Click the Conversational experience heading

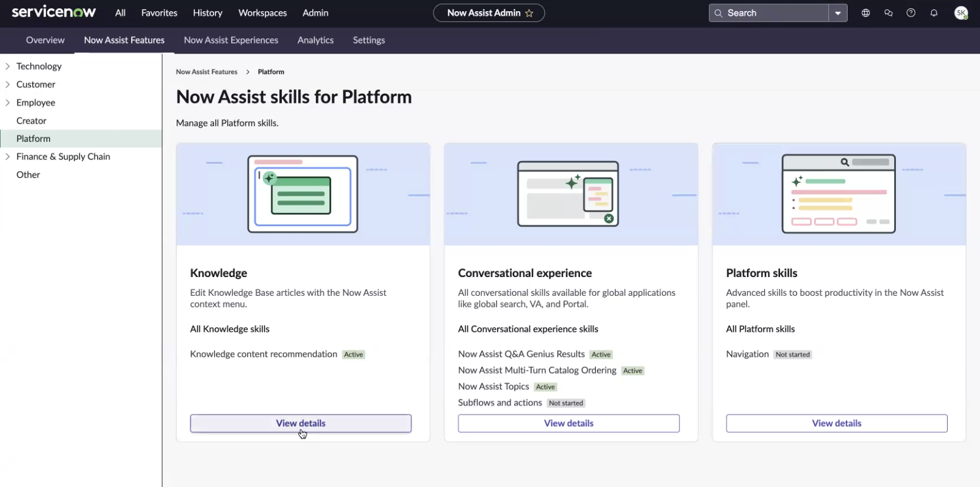pyautogui.click(x=525, y=273)
